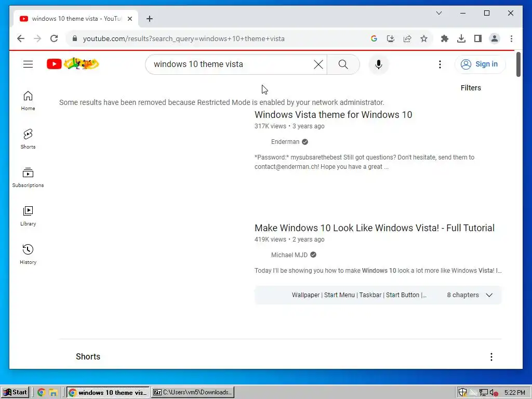Image resolution: width=532 pixels, height=399 pixels.
Task: Start voice search with the microphone icon
Action: pos(379,64)
